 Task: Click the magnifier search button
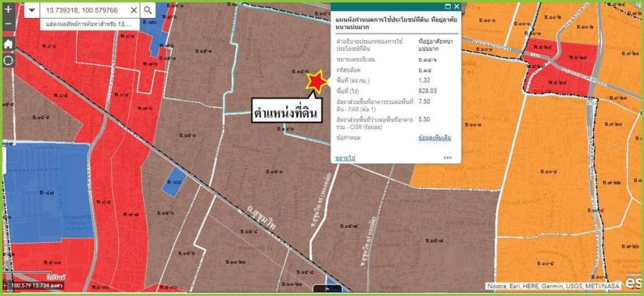(147, 11)
